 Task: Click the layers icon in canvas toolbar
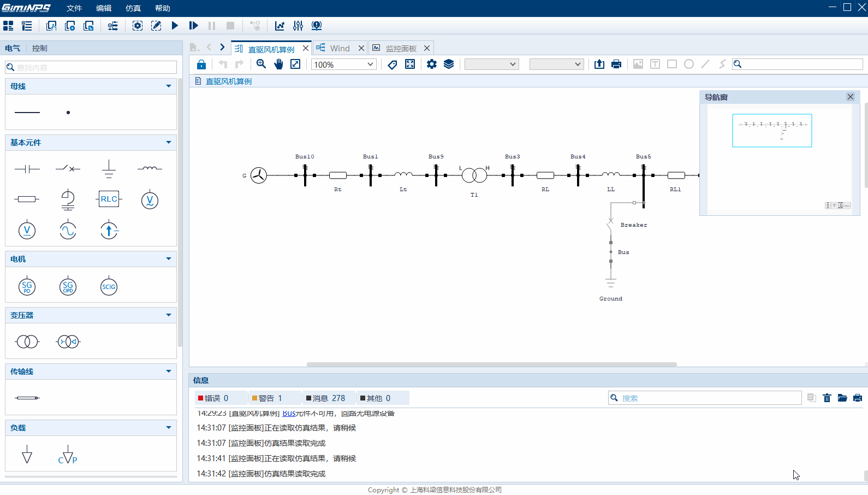pyautogui.click(x=449, y=64)
